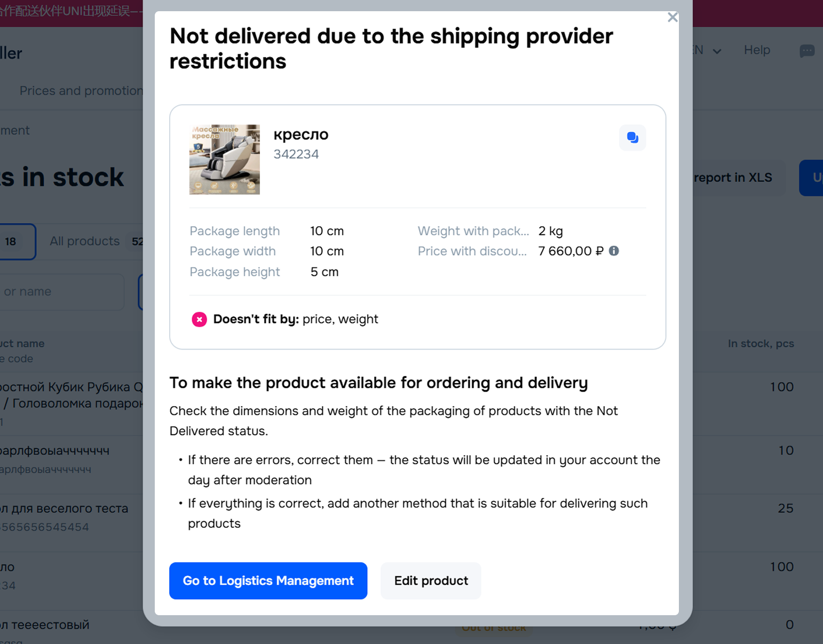Click the кресло product title
Screen dimensions: 823x644
[301, 134]
